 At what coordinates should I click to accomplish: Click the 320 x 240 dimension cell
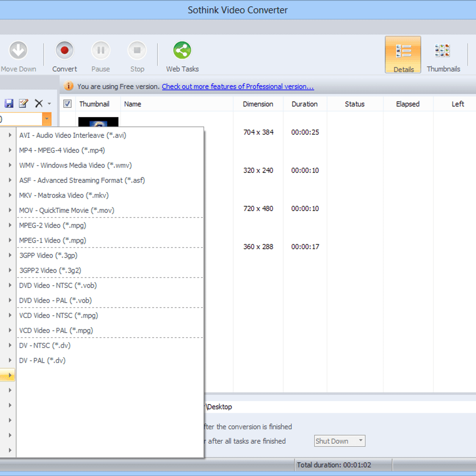[x=258, y=170]
